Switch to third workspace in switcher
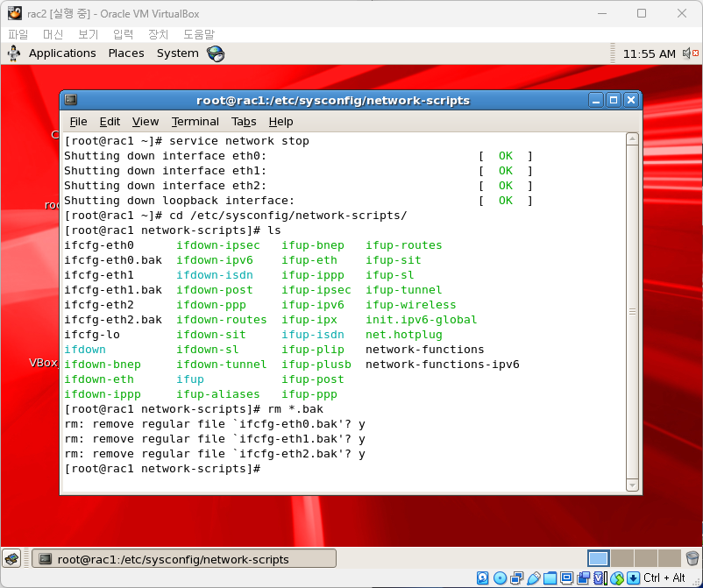This screenshot has height=588, width=703. [x=646, y=558]
